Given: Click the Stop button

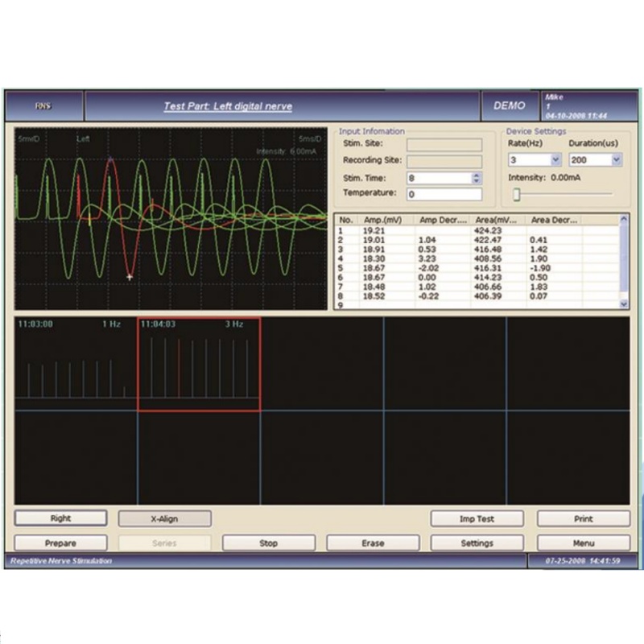Looking at the screenshot, I should click(x=269, y=543).
